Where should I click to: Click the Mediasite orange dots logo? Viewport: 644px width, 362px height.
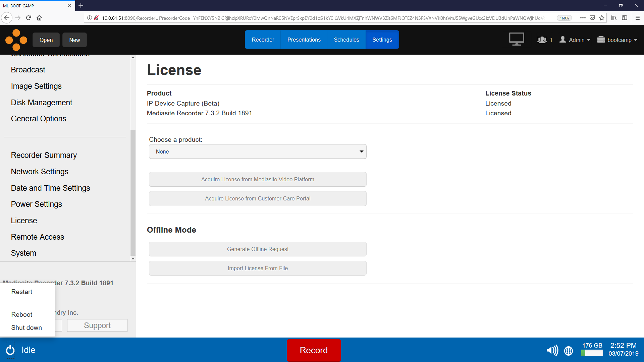point(16,40)
